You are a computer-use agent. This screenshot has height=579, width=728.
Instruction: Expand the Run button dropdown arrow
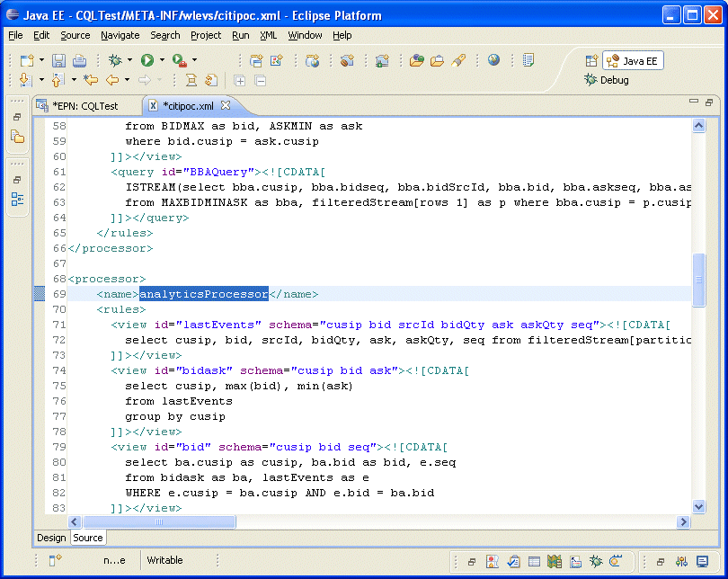(x=162, y=60)
